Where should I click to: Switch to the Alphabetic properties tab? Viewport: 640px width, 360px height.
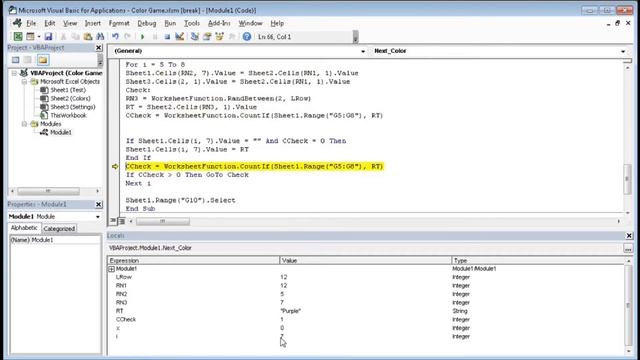[x=24, y=228]
